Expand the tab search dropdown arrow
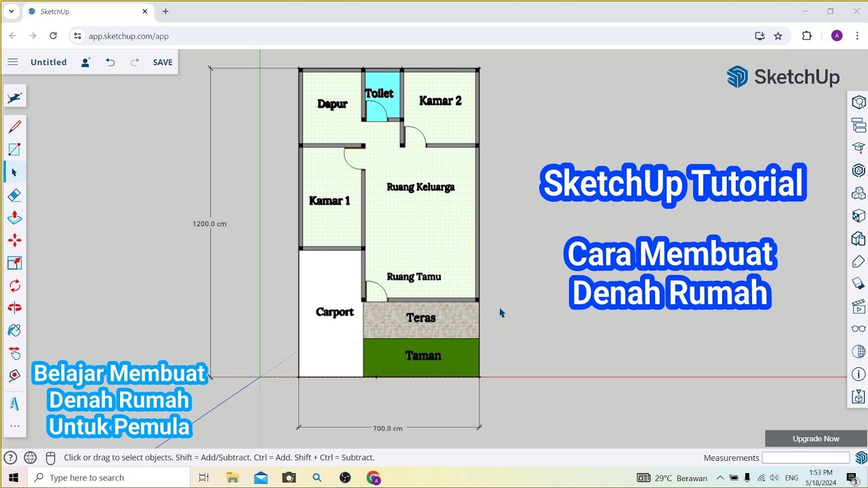 (x=12, y=12)
